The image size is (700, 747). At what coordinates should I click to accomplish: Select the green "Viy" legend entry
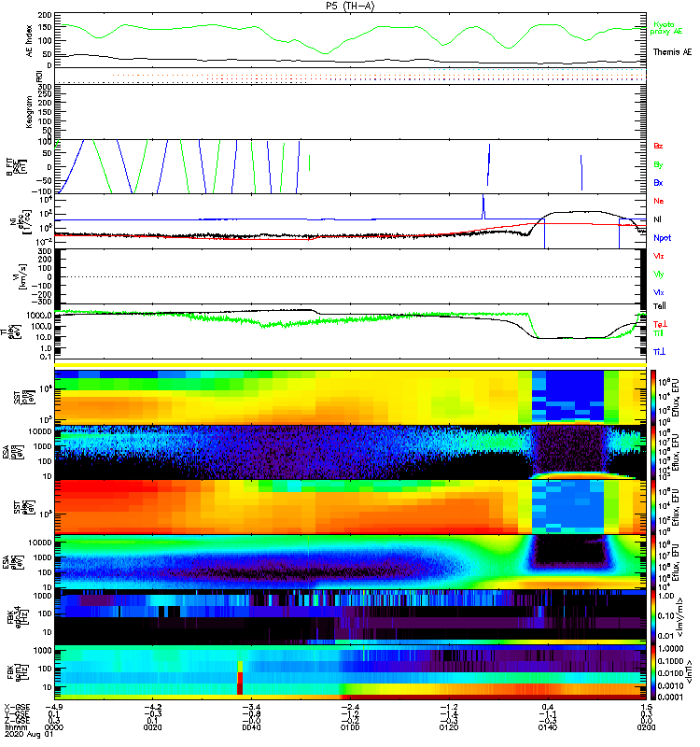[x=658, y=274]
